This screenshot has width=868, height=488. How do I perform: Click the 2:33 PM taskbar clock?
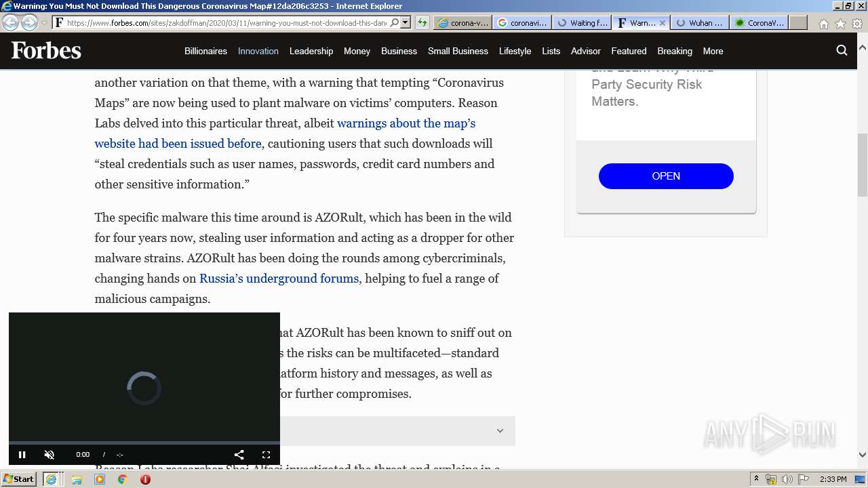click(x=833, y=479)
